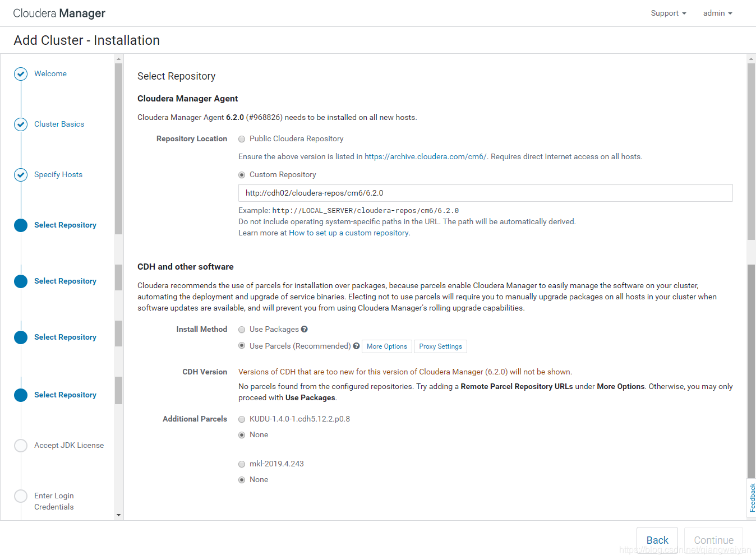The image size is (756, 560).
Task: Click the main panel scrollbar up arrow
Action: point(751,59)
